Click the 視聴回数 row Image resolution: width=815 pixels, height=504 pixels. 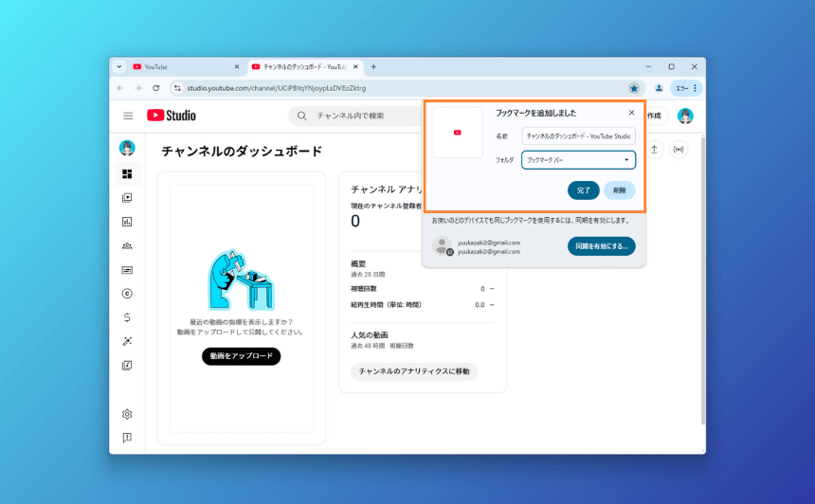pos(423,289)
